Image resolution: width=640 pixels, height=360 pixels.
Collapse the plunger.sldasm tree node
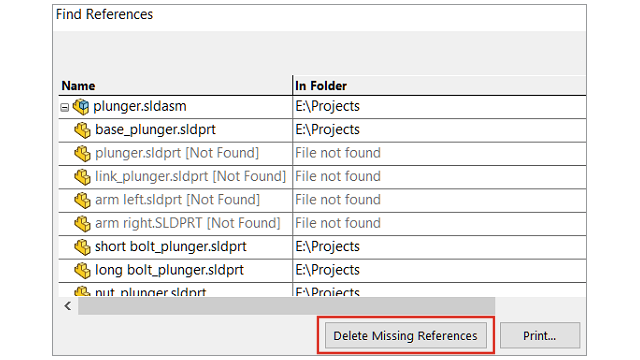click(x=64, y=107)
